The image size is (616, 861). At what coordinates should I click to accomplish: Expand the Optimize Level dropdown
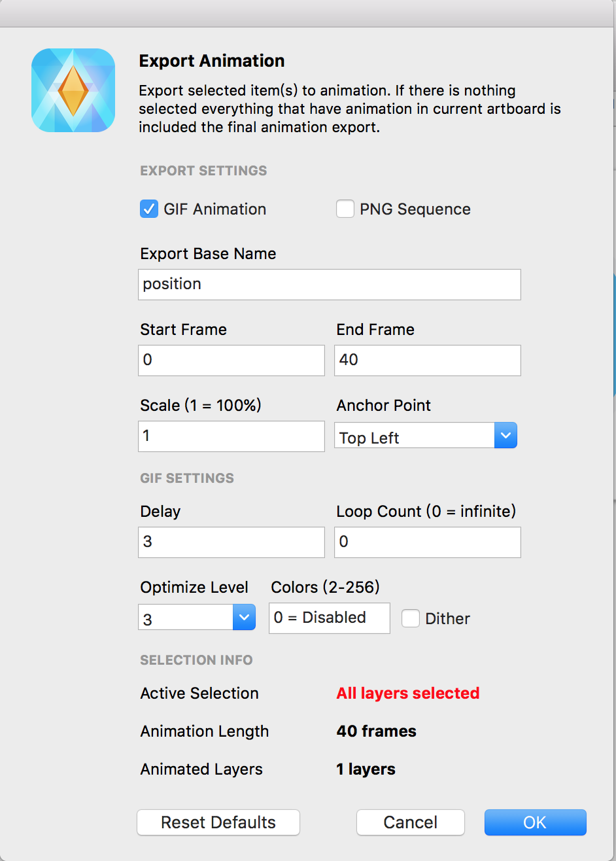pos(196,618)
